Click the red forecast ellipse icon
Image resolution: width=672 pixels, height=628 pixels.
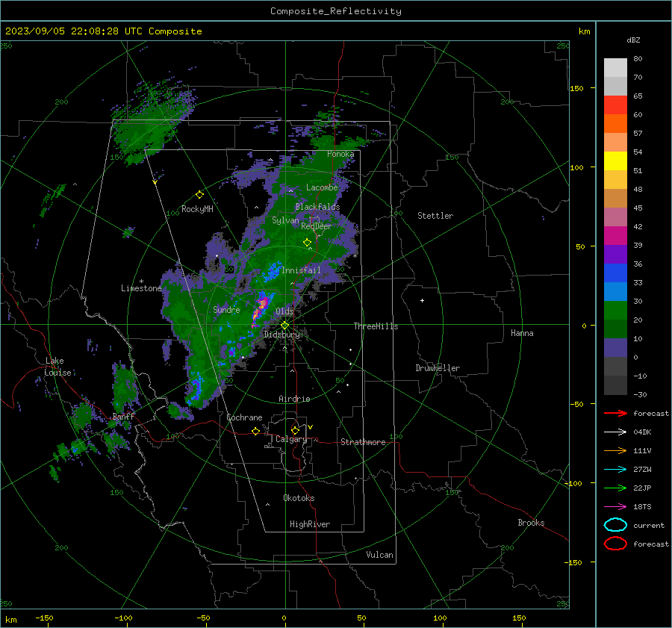click(x=615, y=544)
